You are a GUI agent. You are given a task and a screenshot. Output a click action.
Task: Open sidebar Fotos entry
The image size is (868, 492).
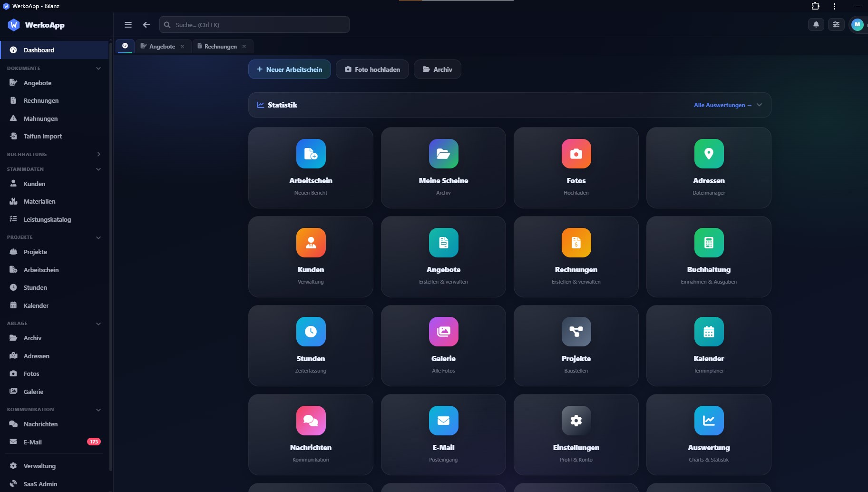[55, 374]
